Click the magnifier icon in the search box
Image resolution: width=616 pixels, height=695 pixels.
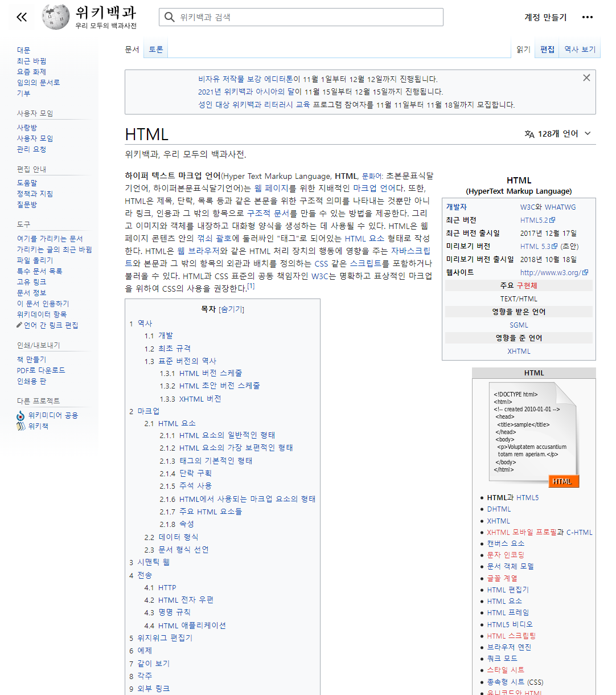169,17
